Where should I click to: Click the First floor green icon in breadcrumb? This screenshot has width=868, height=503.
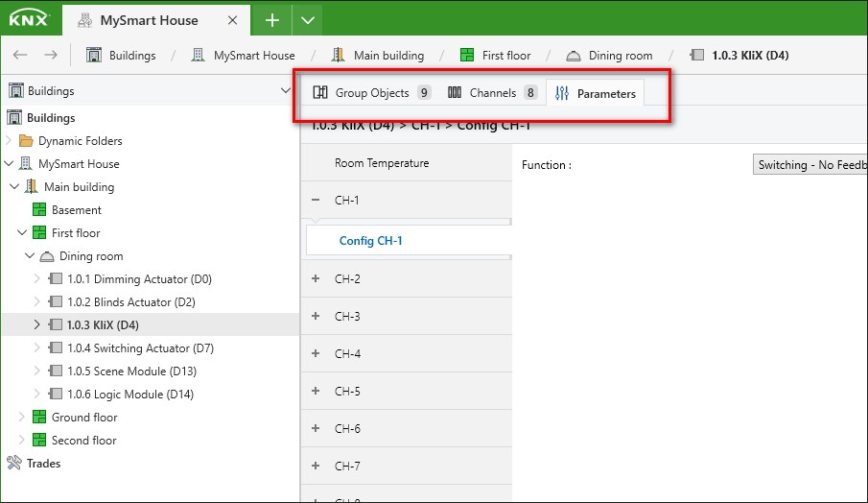[467, 55]
